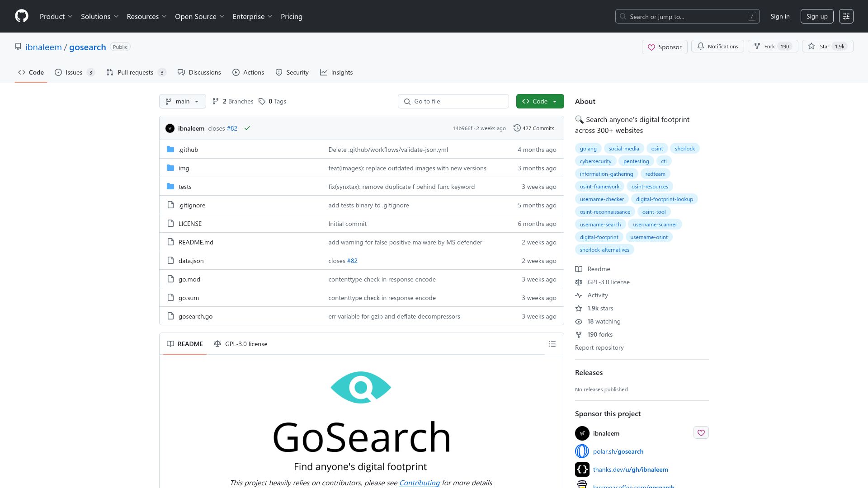
Task: Click the Sign in link
Action: pyautogui.click(x=780, y=16)
